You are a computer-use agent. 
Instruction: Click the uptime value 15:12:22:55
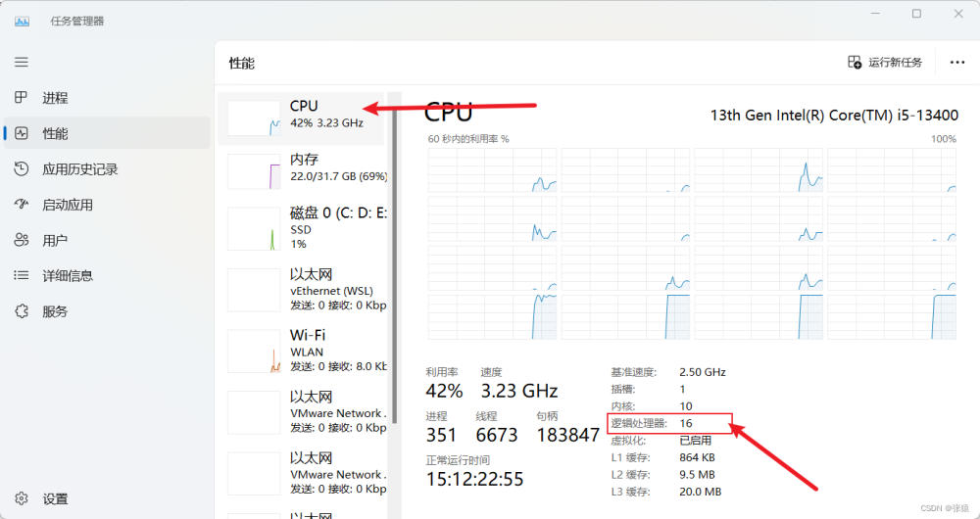point(475,479)
